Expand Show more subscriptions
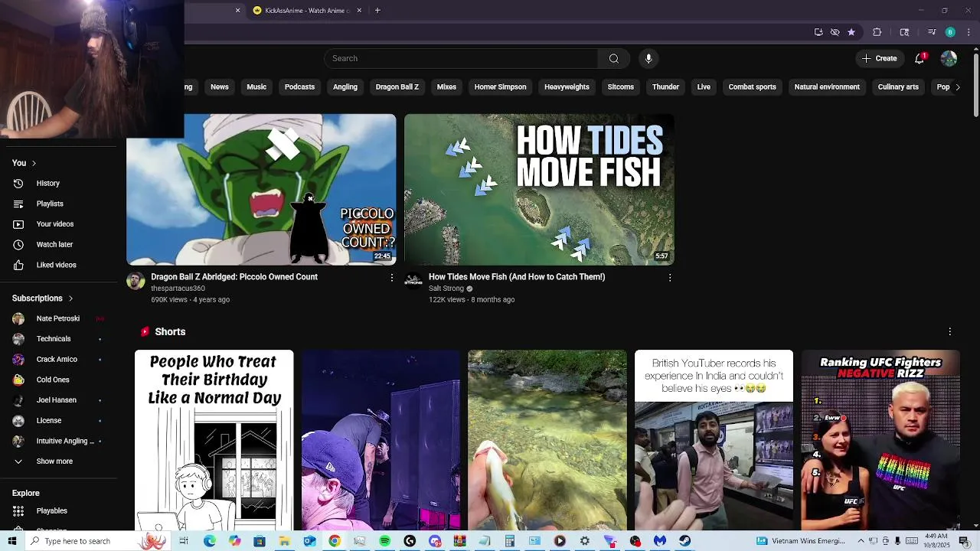 59,461
